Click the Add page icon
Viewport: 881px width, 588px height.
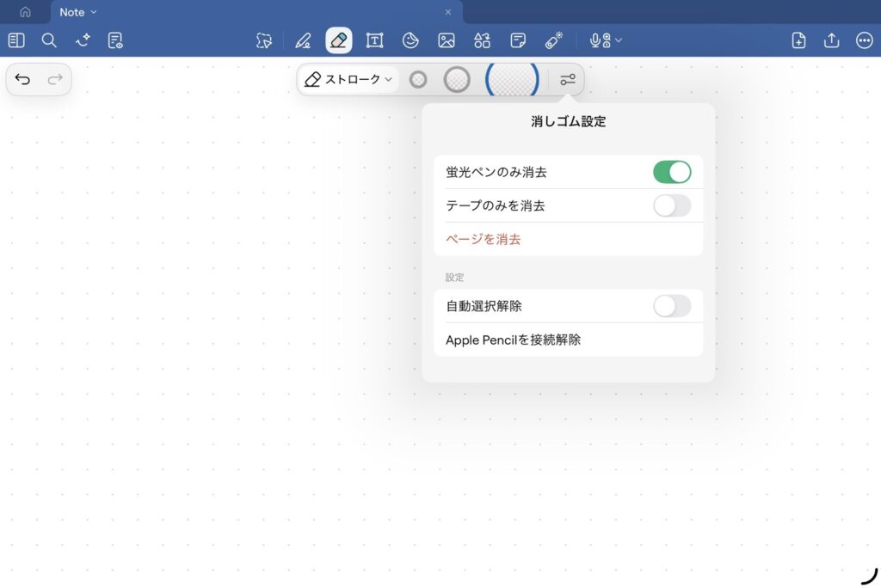click(x=798, y=40)
